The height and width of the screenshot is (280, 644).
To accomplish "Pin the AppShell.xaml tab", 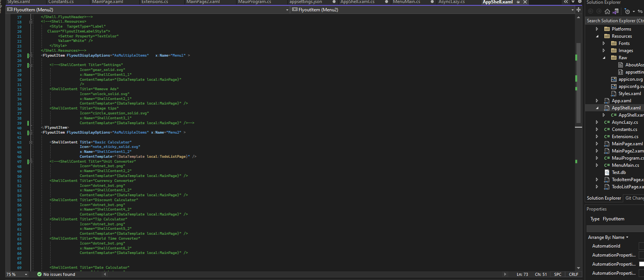I will tap(518, 2).
